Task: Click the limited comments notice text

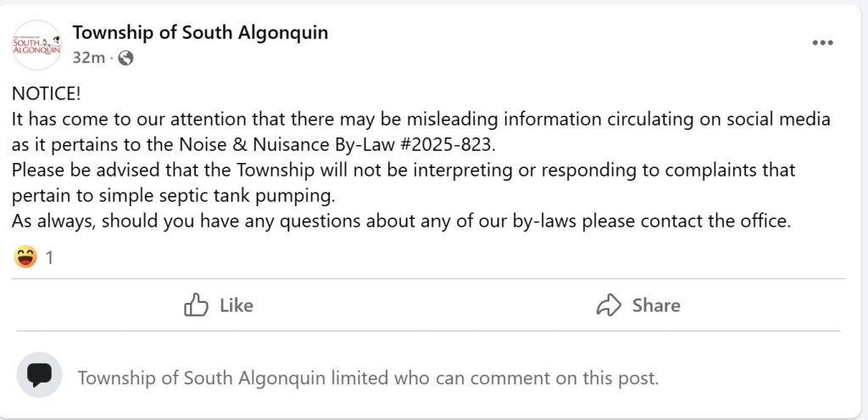Action: (x=368, y=378)
